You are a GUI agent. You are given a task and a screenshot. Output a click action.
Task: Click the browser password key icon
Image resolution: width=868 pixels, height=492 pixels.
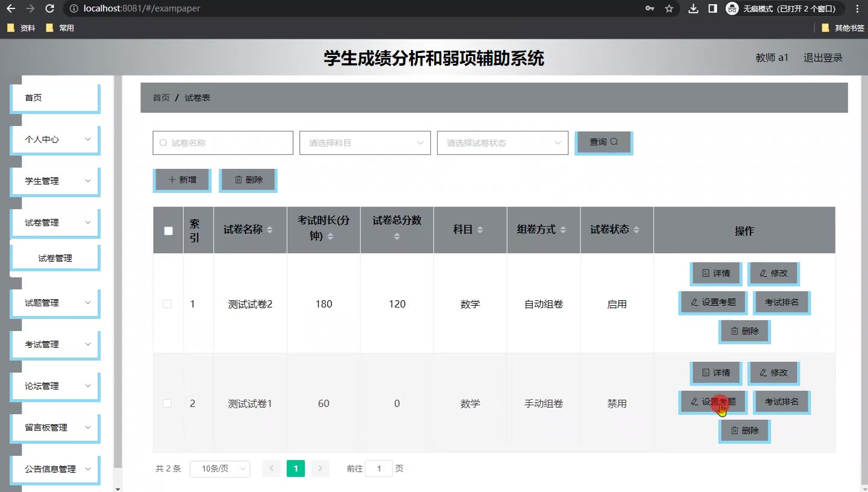pos(650,8)
